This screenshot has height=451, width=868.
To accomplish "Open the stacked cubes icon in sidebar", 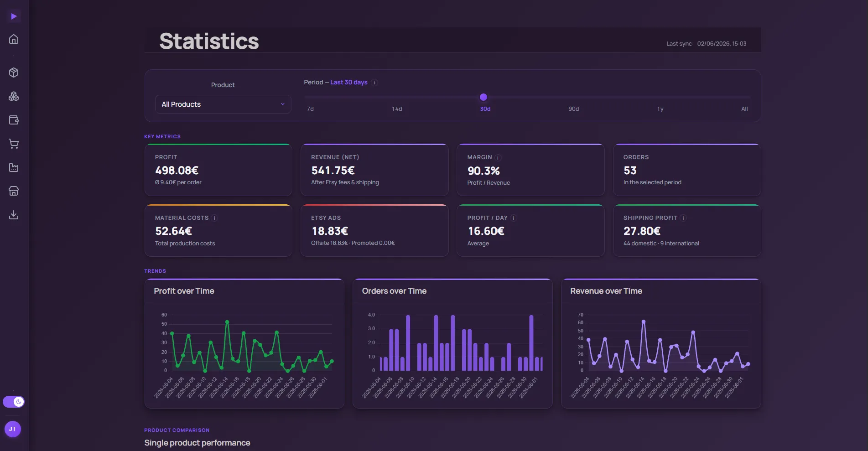I will click(x=14, y=96).
